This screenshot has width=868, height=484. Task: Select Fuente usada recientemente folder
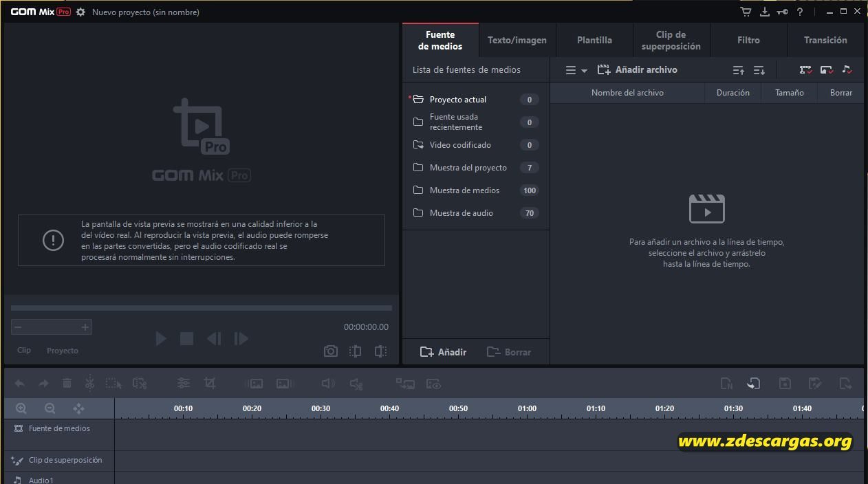click(x=475, y=122)
